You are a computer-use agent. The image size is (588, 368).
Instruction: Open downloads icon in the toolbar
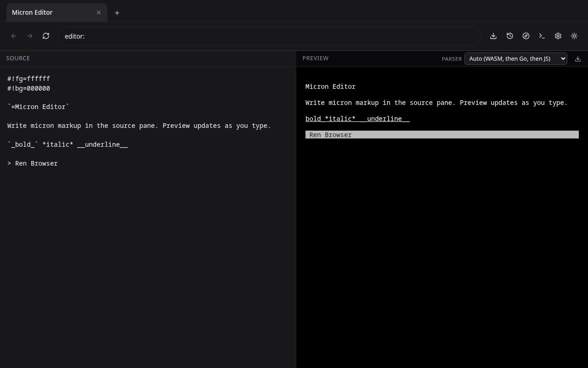[493, 36]
